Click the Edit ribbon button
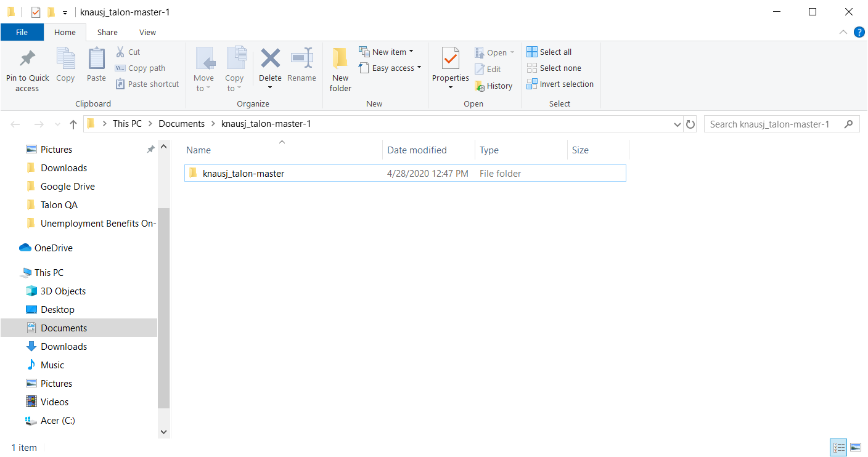This screenshot has width=868, height=457. [488, 70]
